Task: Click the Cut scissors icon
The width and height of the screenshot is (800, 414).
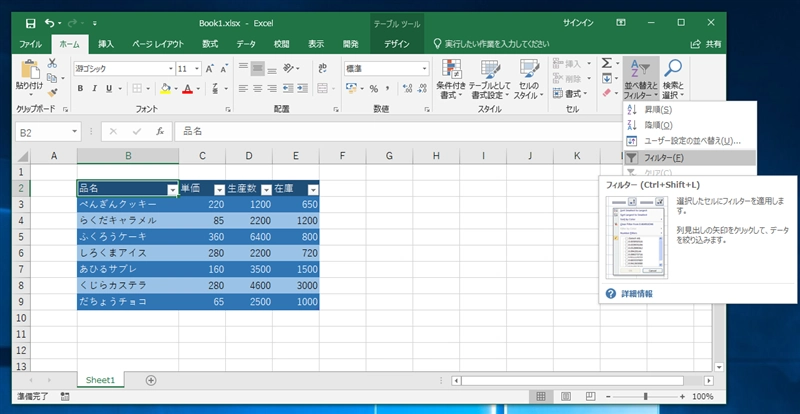Action: 52,63
